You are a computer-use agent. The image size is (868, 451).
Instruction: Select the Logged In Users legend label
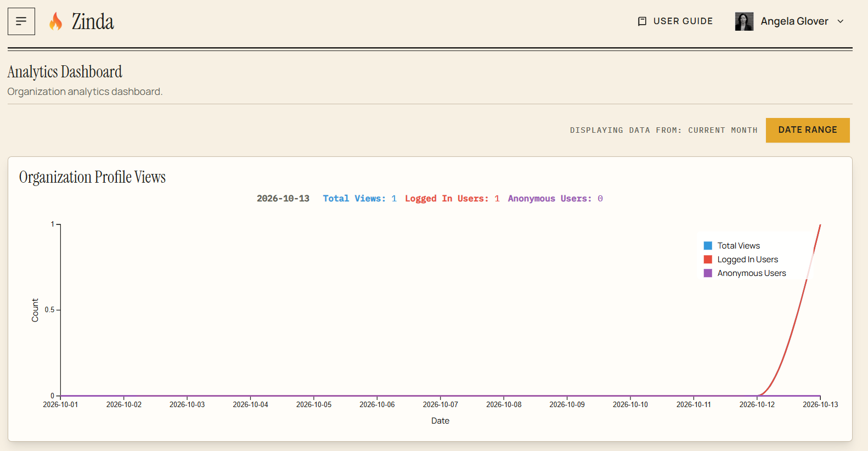748,260
